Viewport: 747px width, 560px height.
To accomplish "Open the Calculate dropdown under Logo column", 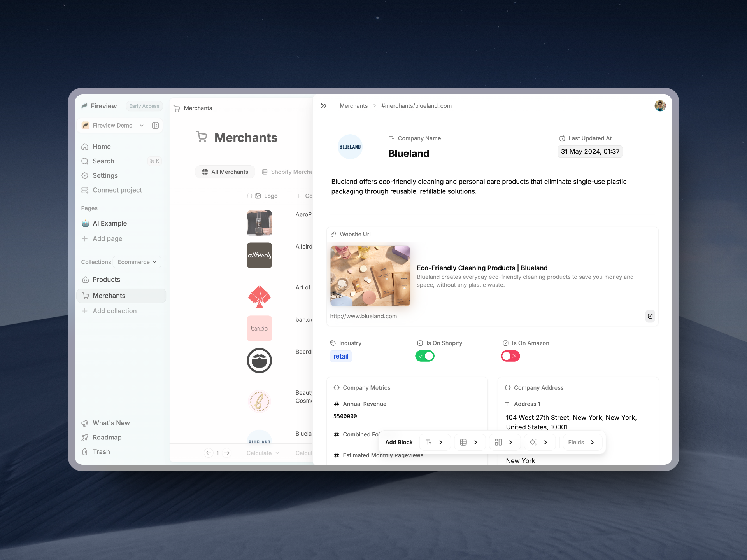I will 263,453.
